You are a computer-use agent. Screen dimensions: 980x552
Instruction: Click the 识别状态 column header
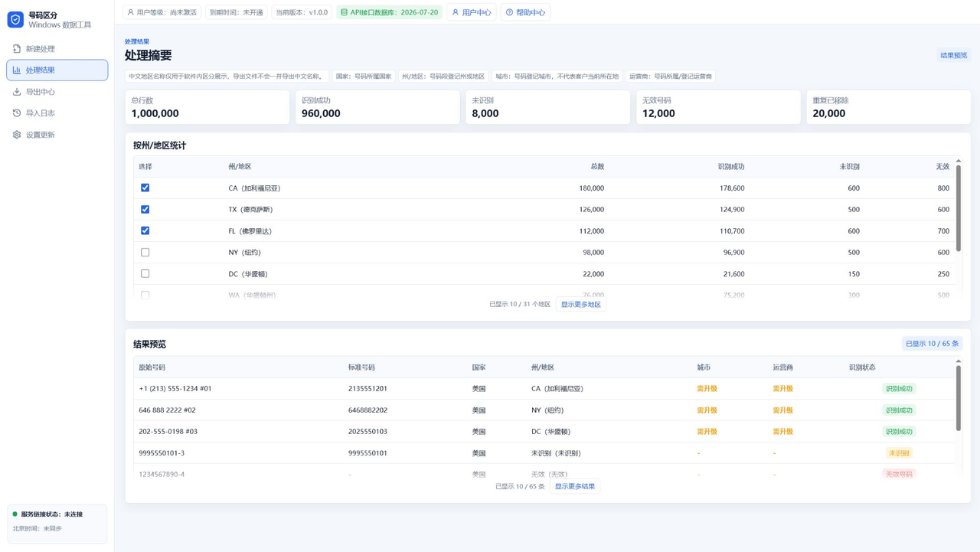(x=862, y=367)
